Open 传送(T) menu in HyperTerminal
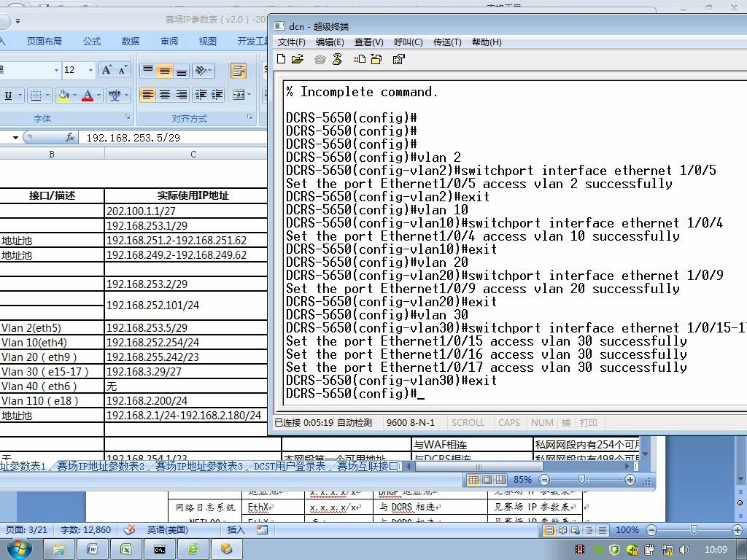The image size is (747, 560). (x=447, y=42)
